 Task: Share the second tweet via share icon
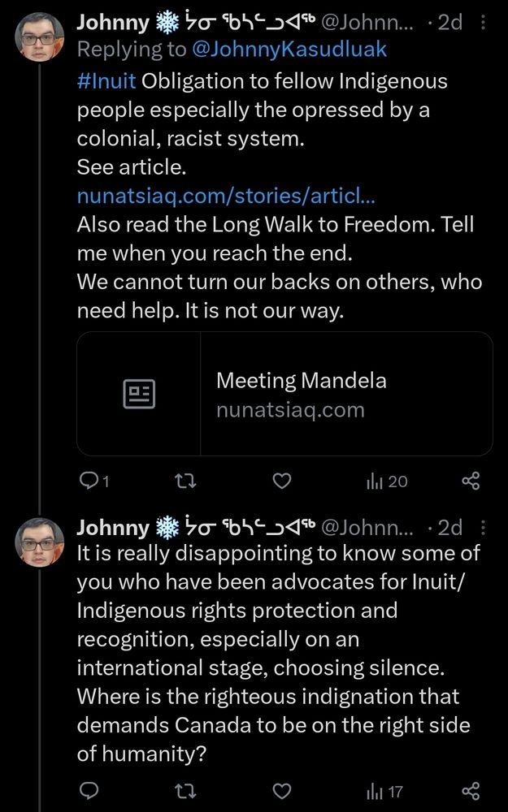pyautogui.click(x=471, y=791)
